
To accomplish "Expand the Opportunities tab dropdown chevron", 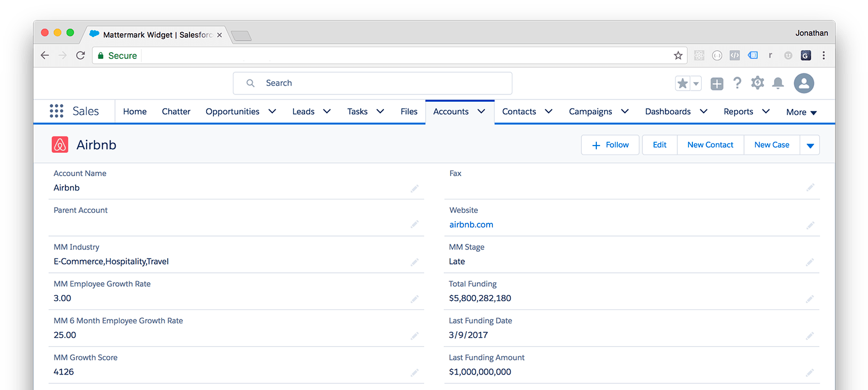I will (272, 111).
